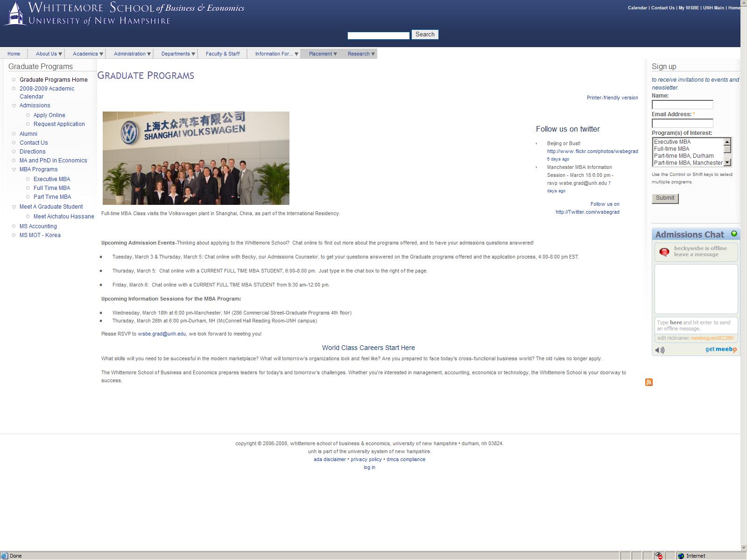Click the Calendar link in the header
The height and width of the screenshot is (560, 747).
[637, 8]
